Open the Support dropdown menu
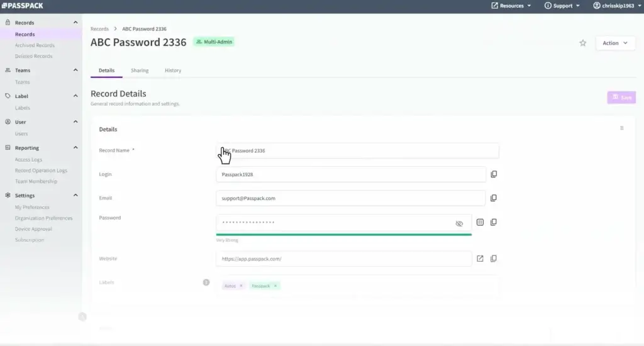 tap(562, 6)
